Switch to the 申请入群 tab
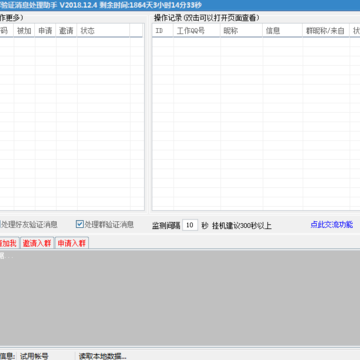 point(72,243)
